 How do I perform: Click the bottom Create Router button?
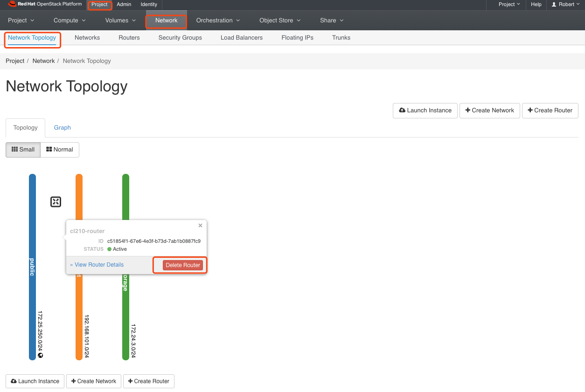click(x=148, y=381)
